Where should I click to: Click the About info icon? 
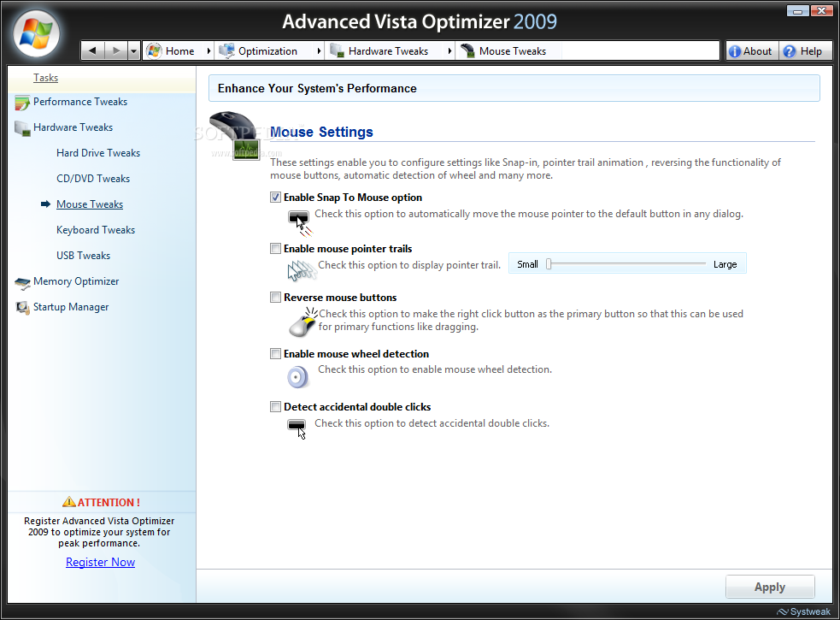point(735,51)
